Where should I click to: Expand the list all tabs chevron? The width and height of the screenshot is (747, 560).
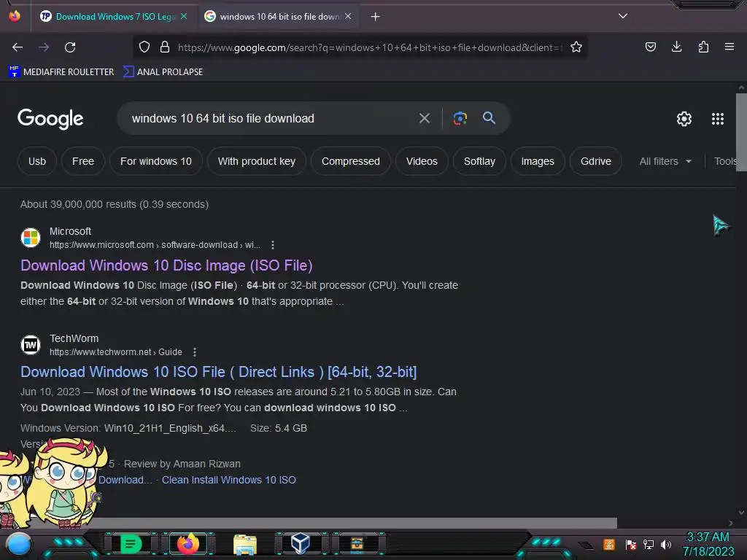click(623, 16)
